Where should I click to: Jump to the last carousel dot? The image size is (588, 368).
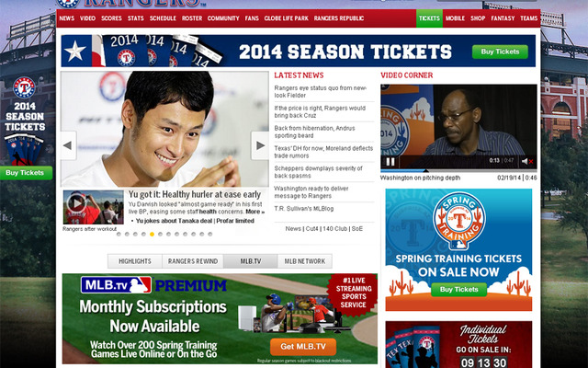[x=210, y=234]
